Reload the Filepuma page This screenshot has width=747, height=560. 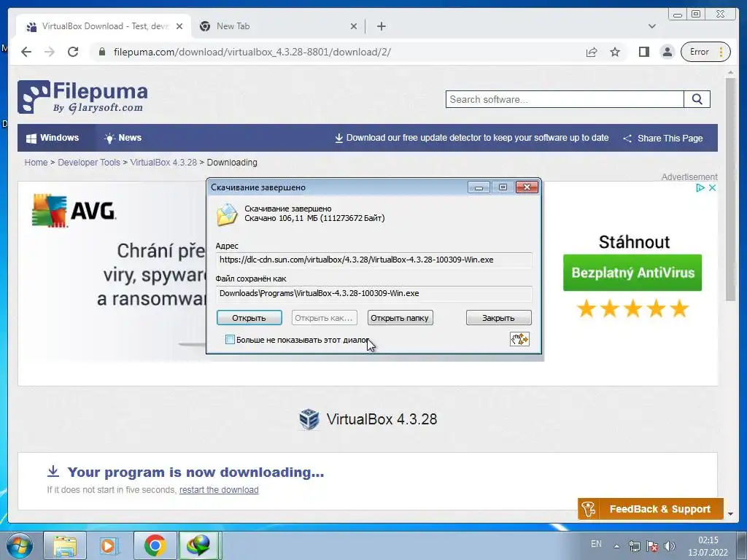(73, 52)
